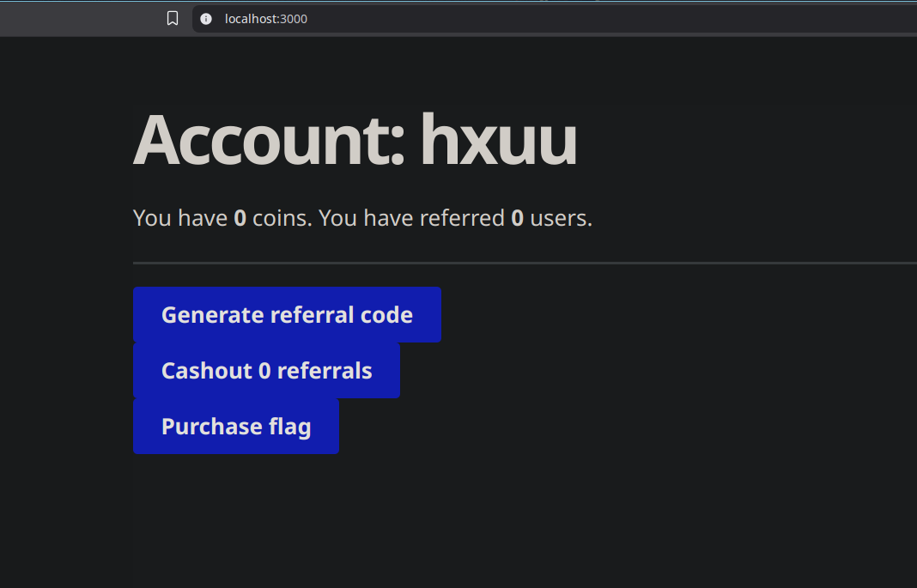Click the Cashout referrals action
The width and height of the screenshot is (917, 588).
click(x=266, y=370)
